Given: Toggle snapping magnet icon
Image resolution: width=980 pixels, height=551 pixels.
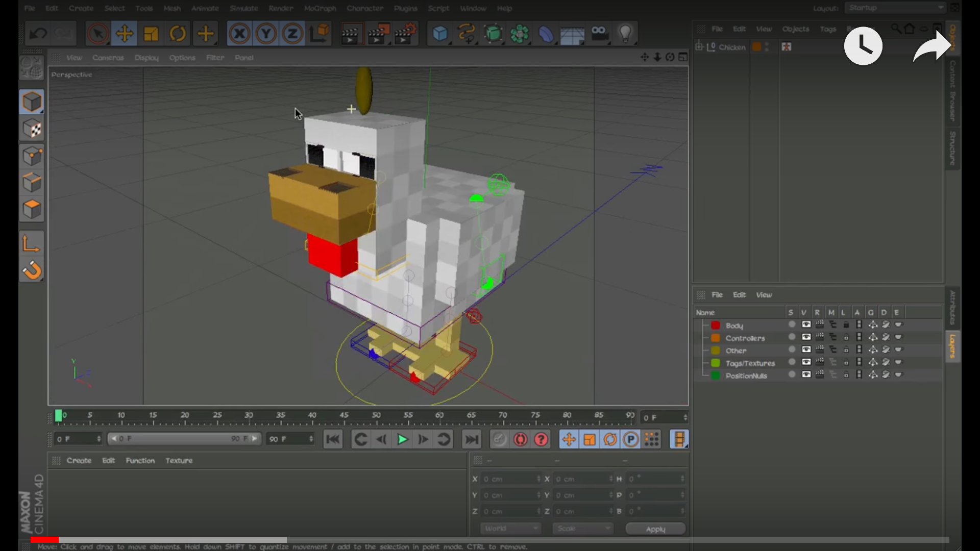Looking at the screenshot, I should [x=32, y=271].
